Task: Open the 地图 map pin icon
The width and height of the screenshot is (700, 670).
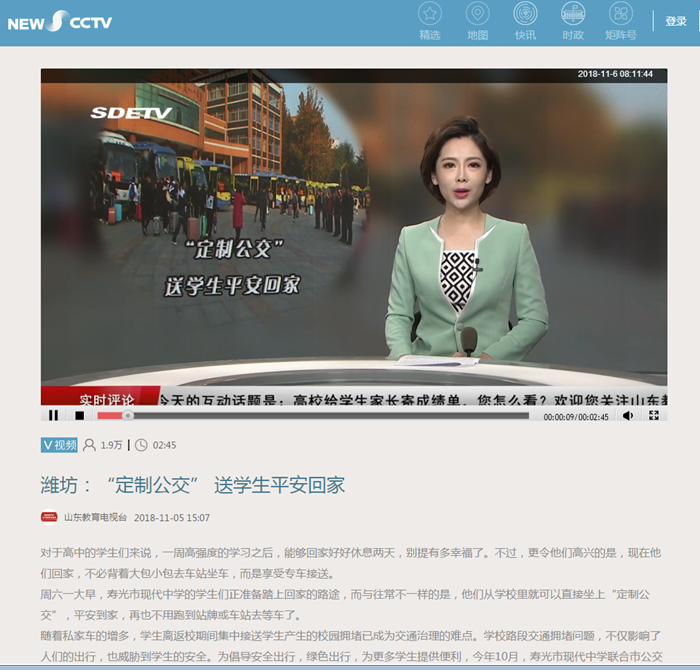Action: tap(478, 14)
